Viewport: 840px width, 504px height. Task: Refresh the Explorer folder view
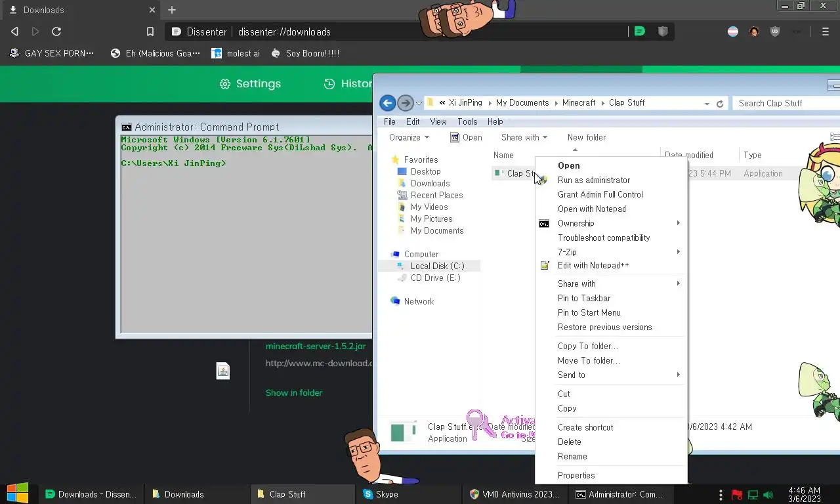coord(720,104)
